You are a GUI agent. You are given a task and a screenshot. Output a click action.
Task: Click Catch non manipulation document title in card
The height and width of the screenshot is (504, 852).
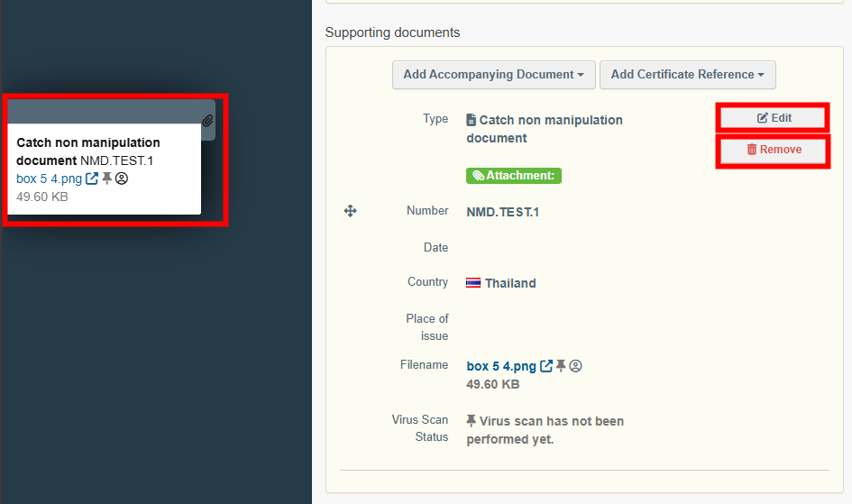88,151
